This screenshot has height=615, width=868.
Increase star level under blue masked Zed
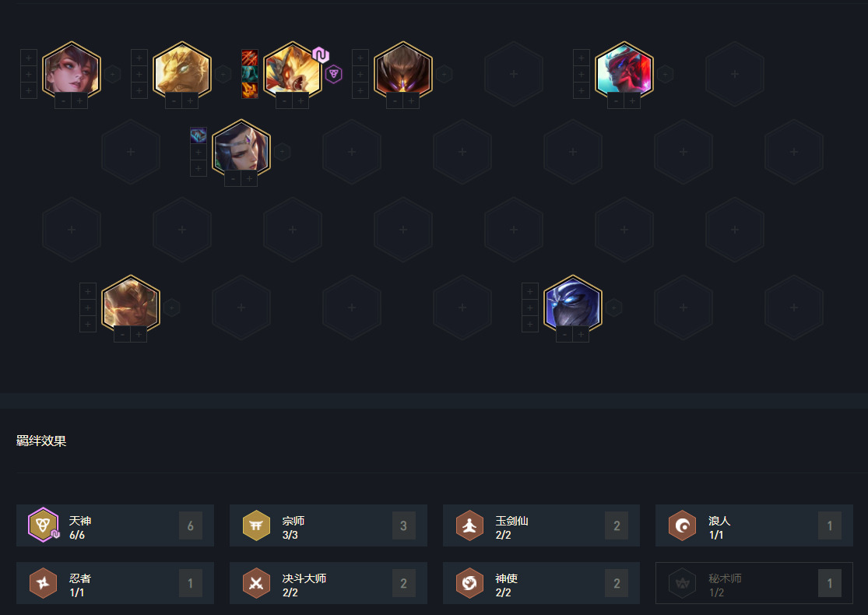(x=581, y=334)
